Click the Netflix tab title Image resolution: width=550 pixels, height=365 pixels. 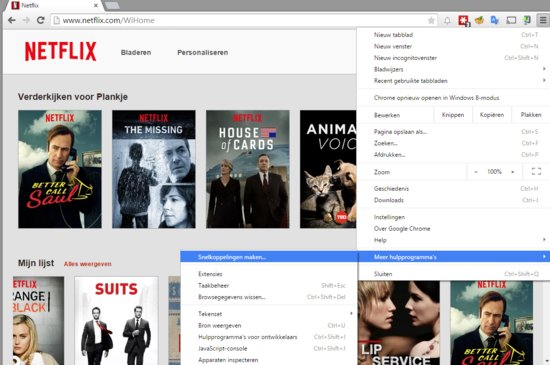click(30, 6)
